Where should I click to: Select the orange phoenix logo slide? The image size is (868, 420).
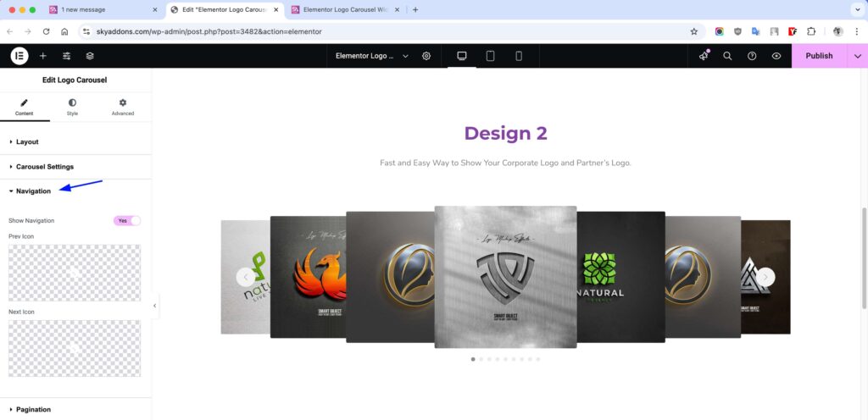click(309, 277)
